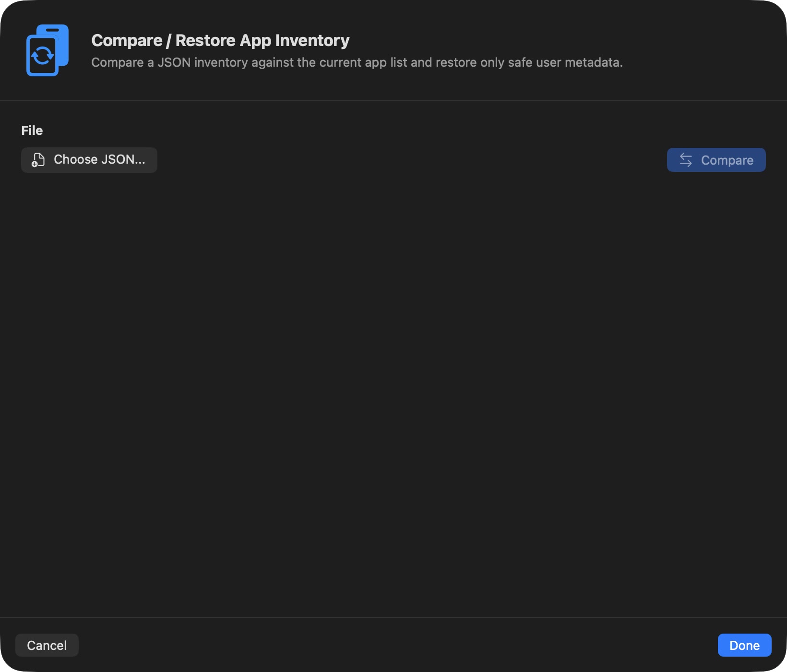787x672 pixels.
Task: Start comparison with the Compare button
Action: pos(716,160)
